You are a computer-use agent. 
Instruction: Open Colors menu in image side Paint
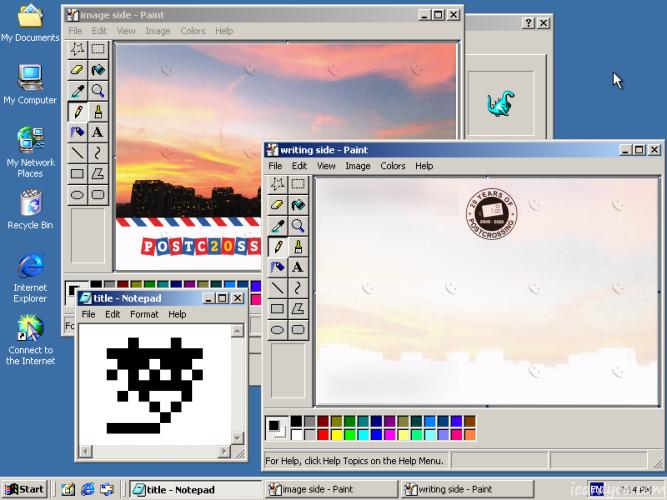pos(193,31)
